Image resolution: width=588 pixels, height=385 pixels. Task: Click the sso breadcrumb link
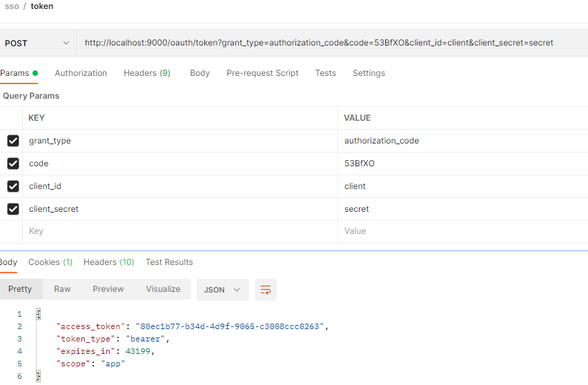(x=12, y=6)
